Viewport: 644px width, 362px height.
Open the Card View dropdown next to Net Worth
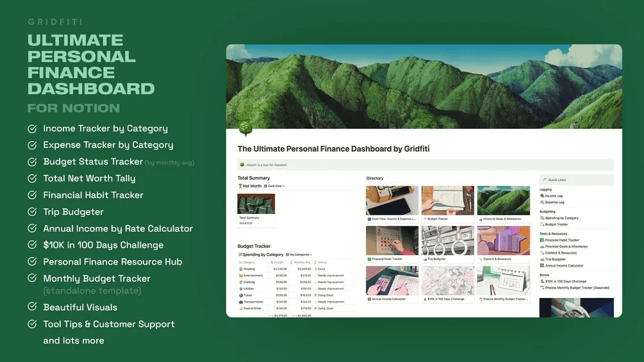(274, 186)
